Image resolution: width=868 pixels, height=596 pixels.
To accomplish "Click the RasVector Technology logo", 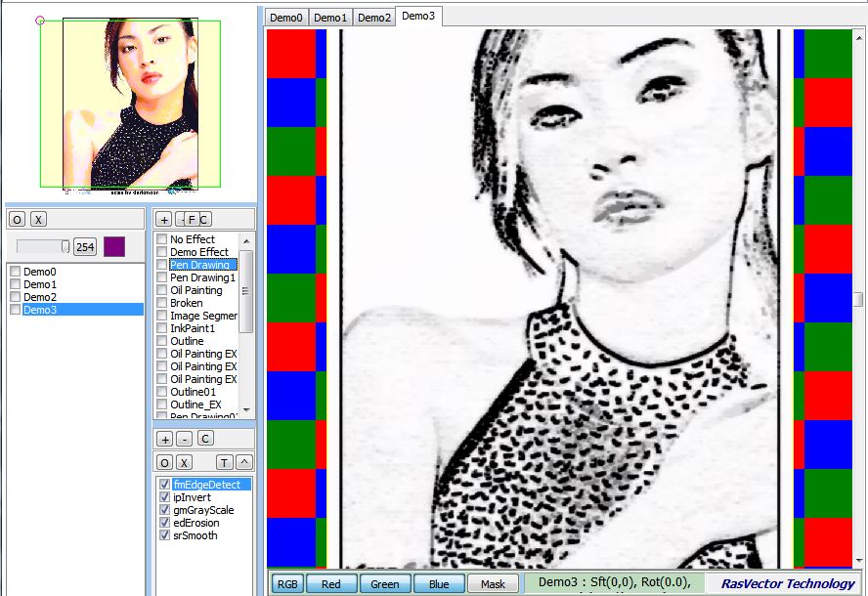I will [x=788, y=583].
